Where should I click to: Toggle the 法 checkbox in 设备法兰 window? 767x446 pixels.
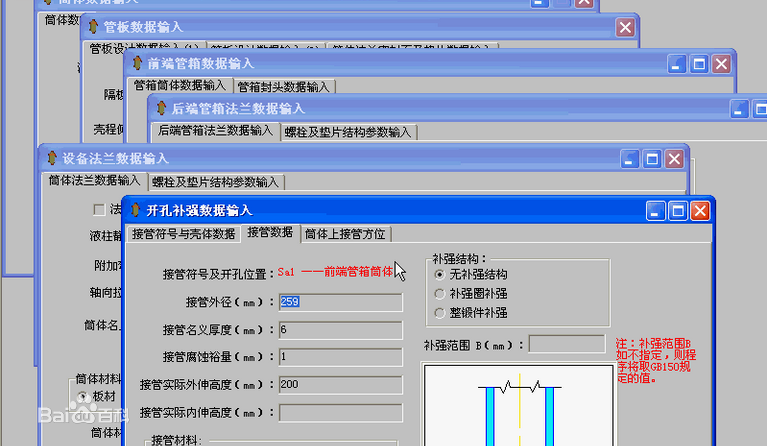pyautogui.click(x=99, y=210)
